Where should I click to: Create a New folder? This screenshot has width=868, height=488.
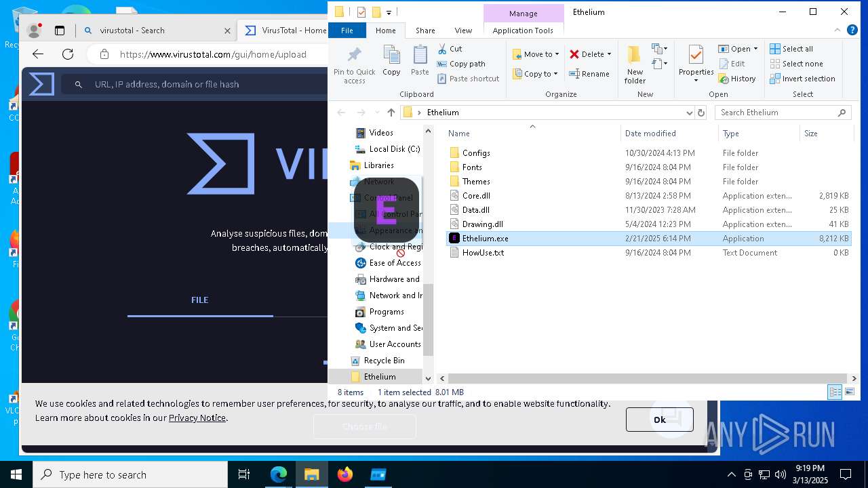point(635,65)
